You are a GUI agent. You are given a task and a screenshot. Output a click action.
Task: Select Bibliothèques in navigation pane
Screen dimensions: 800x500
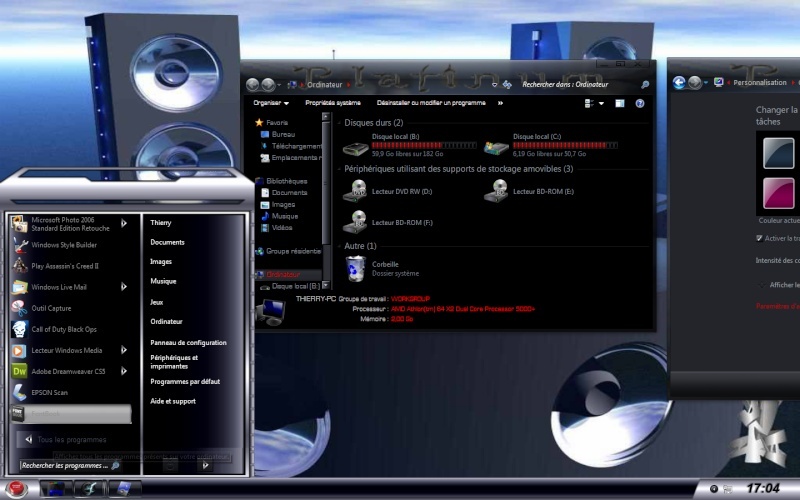pyautogui.click(x=282, y=181)
